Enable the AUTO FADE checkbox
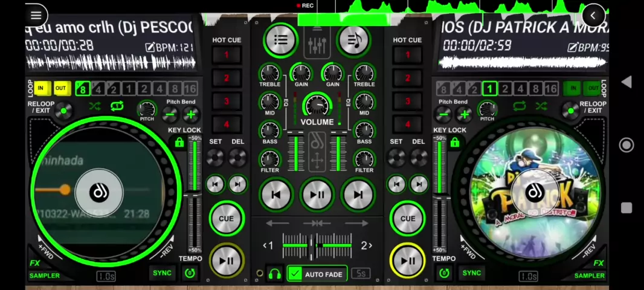This screenshot has height=290, width=644. [295, 274]
